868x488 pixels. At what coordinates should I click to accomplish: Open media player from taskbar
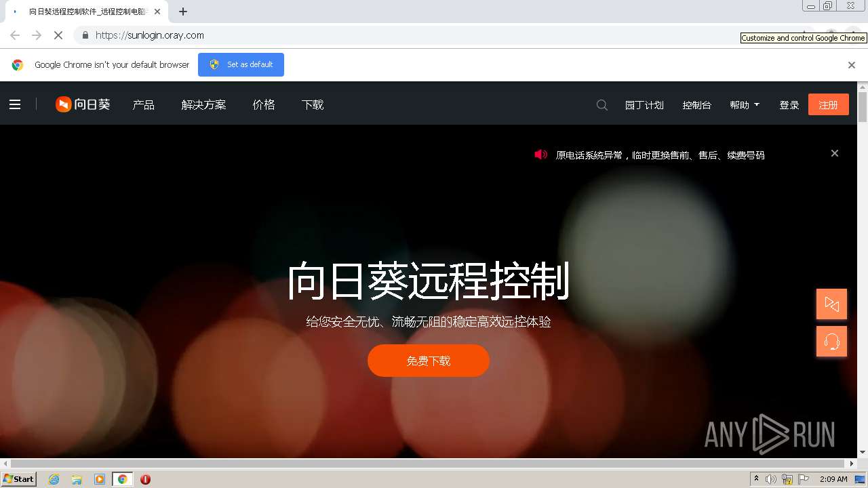(100, 479)
